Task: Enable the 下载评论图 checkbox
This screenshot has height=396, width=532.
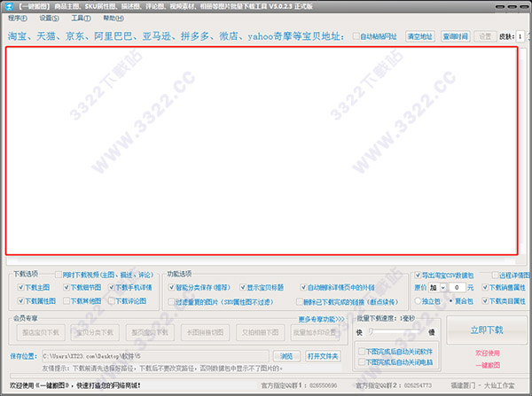Action: (112, 300)
